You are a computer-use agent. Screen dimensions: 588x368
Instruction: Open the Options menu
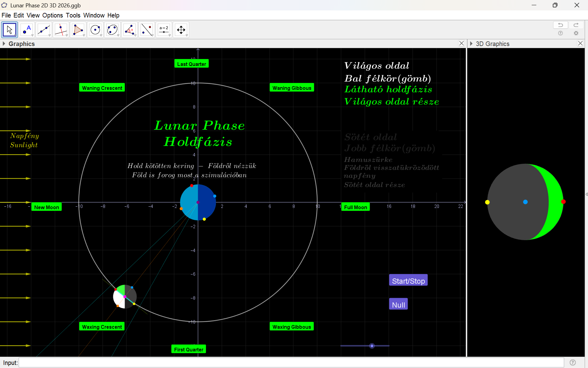(52, 15)
